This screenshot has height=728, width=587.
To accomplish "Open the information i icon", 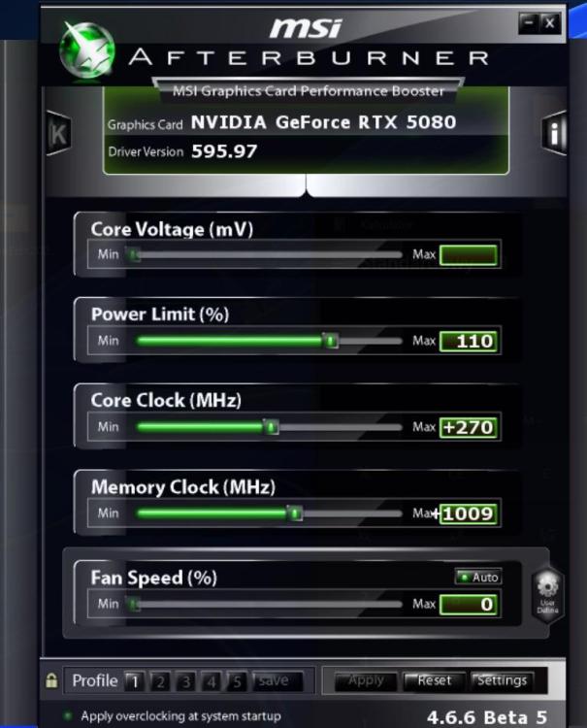I will [554, 133].
